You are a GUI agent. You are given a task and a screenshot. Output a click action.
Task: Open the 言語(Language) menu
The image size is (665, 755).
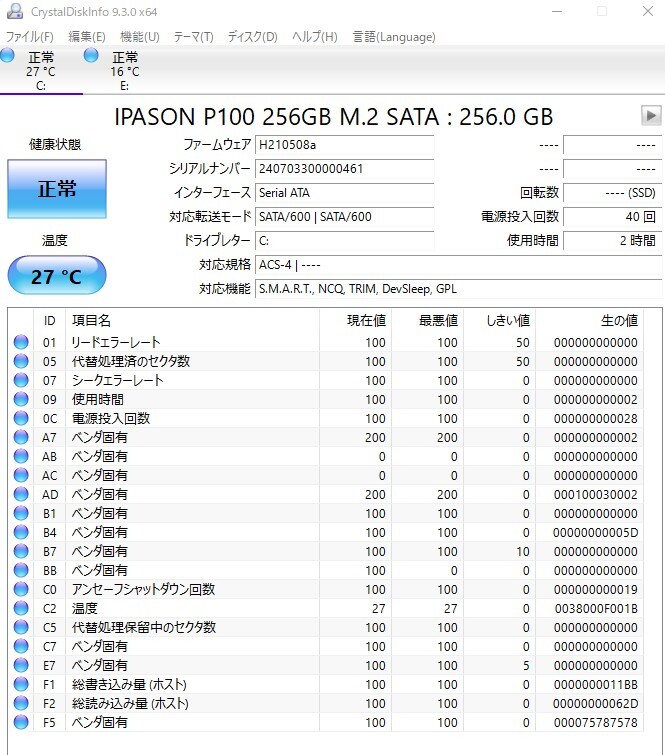coord(394,37)
